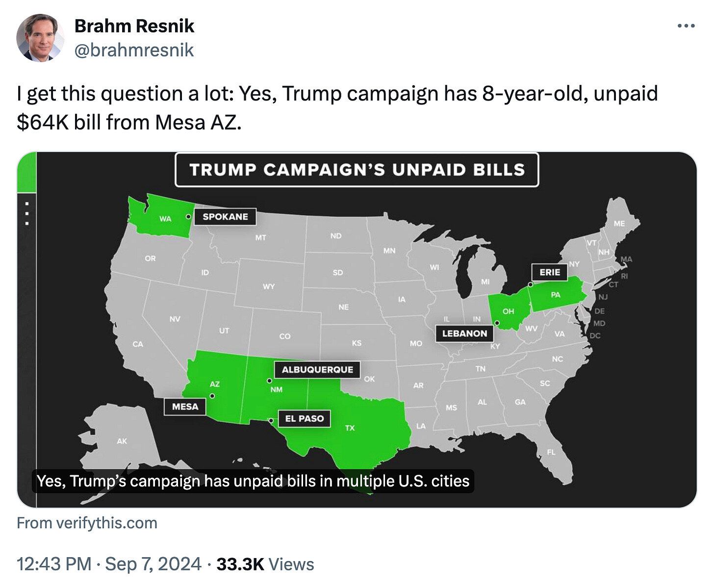Click the SPOKANE label on the map

(225, 217)
